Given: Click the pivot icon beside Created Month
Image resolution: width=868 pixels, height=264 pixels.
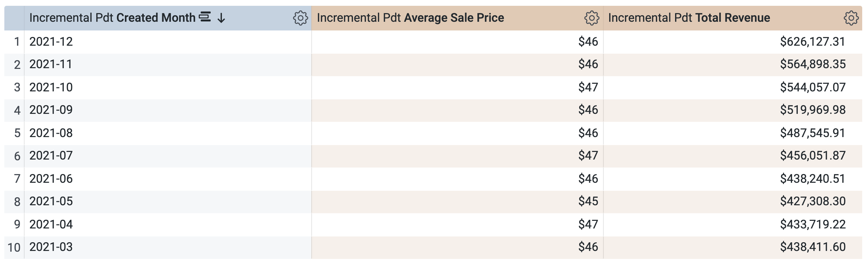Looking at the screenshot, I should click(x=205, y=17).
